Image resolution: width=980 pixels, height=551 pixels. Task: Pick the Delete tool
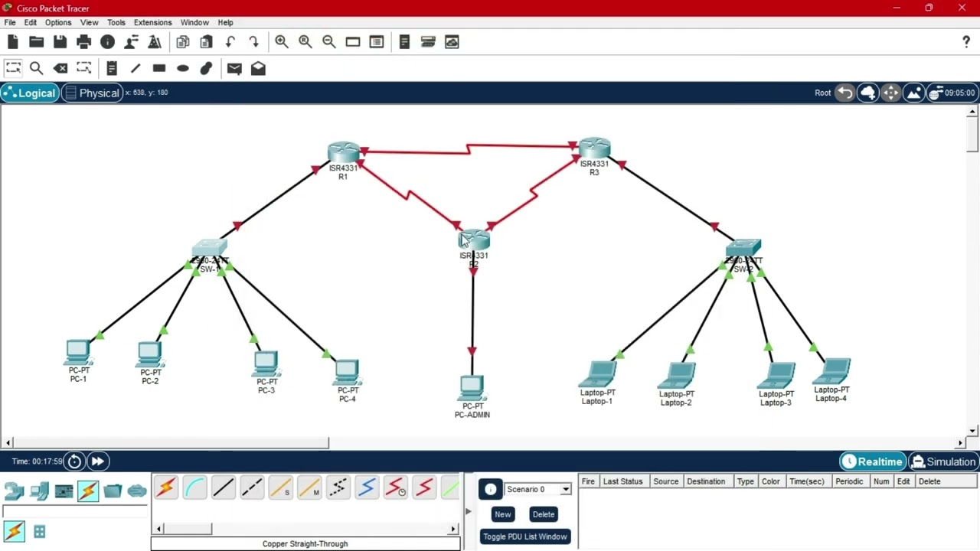coord(60,68)
